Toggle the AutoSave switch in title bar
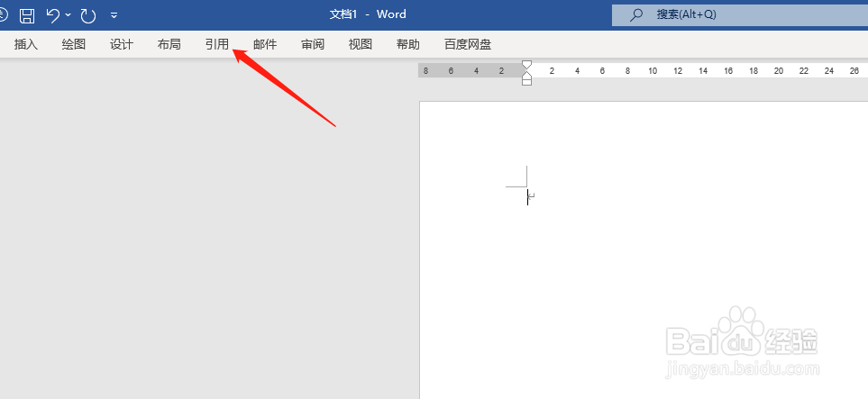 (2, 15)
